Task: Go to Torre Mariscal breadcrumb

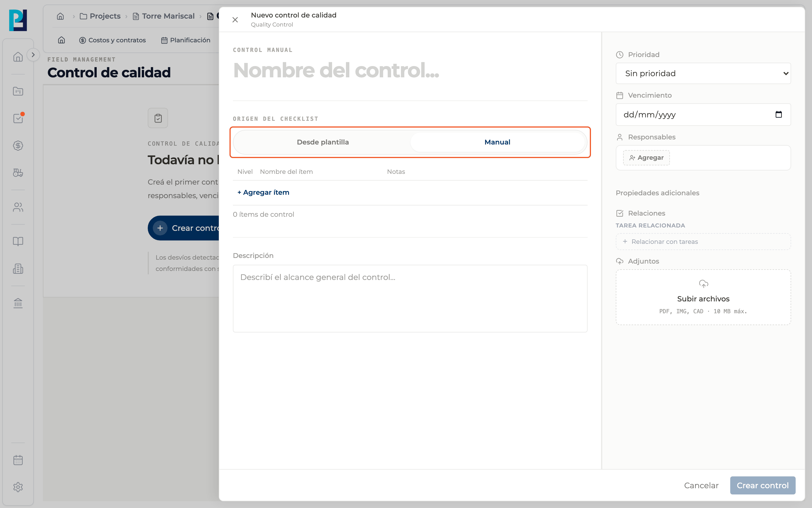Action: [x=164, y=16]
